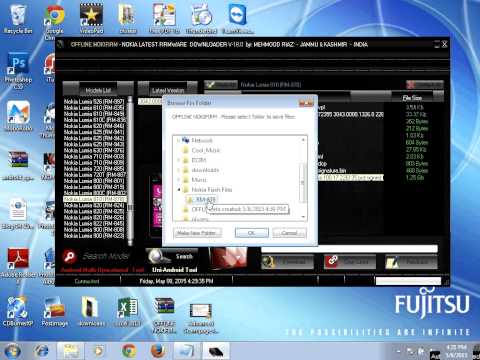The image size is (480, 360).
Task: Select Nokia Lumia 900 (RM-823)
Action: [94, 236]
